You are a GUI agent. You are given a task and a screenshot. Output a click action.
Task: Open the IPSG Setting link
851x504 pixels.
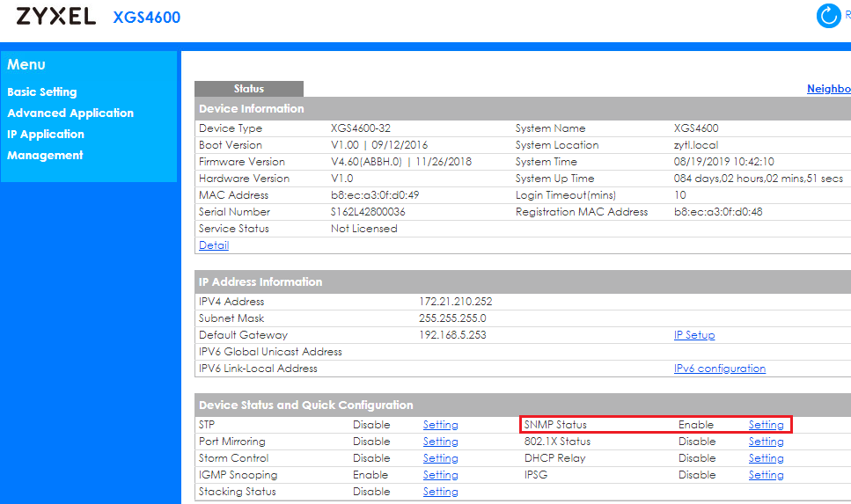point(766,475)
